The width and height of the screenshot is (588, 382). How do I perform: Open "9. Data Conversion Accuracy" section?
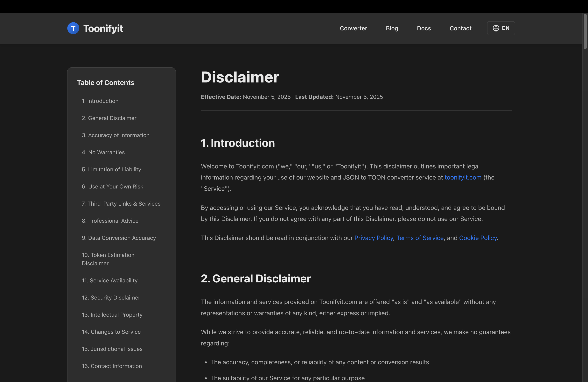[119, 238]
